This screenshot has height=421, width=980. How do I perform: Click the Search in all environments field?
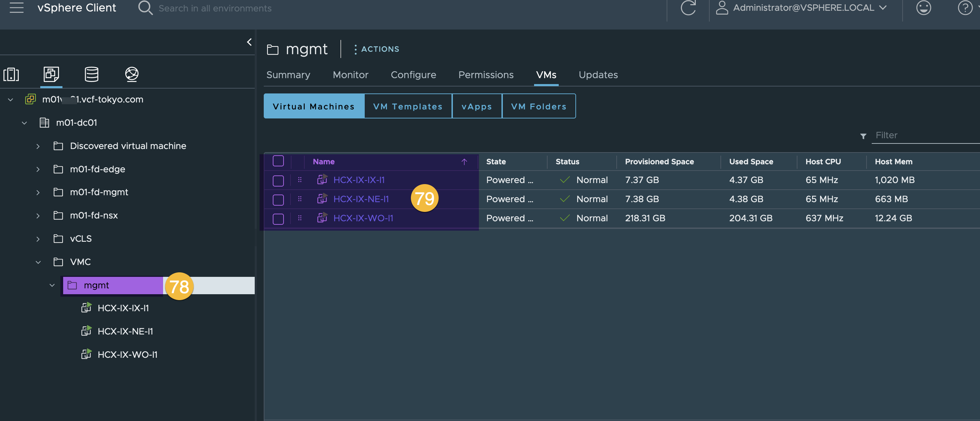tap(215, 8)
